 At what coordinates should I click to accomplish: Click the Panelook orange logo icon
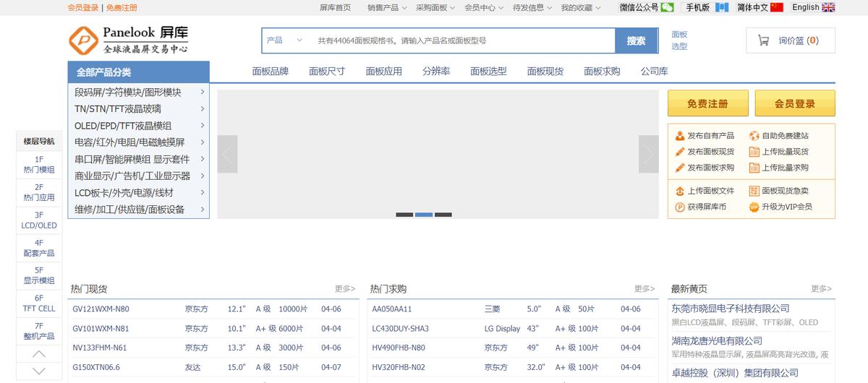click(82, 40)
